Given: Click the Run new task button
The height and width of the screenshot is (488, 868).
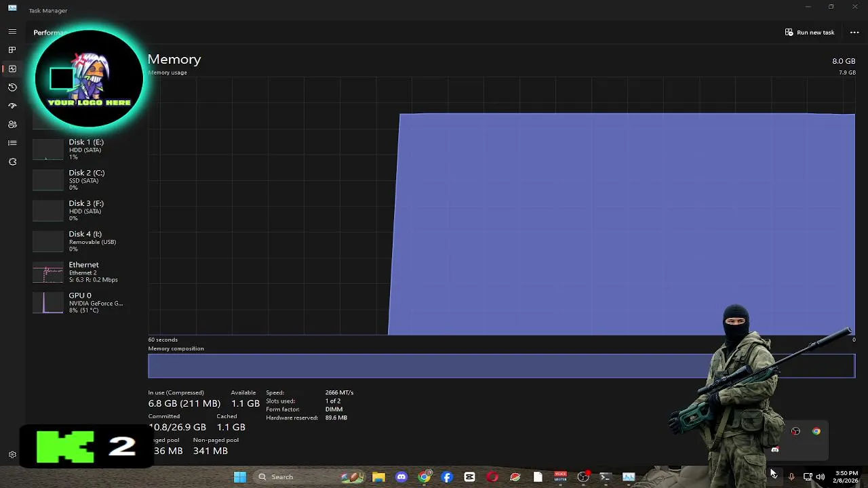Looking at the screenshot, I should (810, 33).
